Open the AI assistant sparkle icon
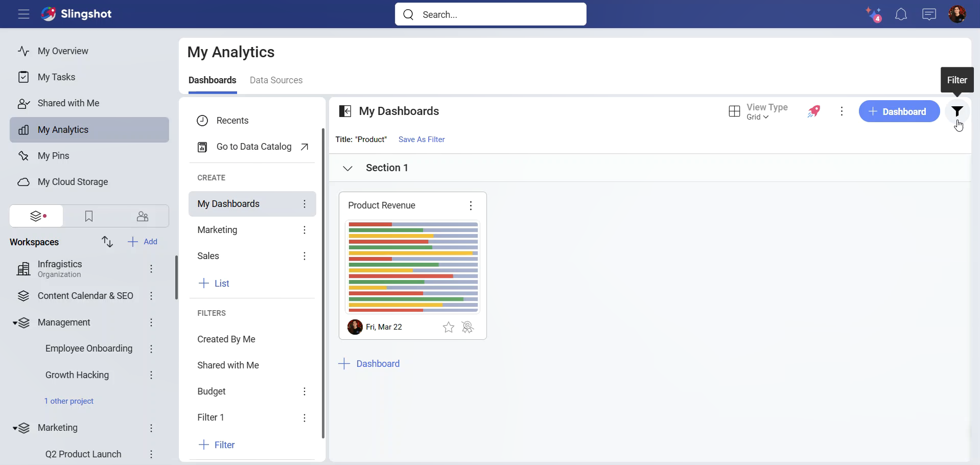 [873, 14]
